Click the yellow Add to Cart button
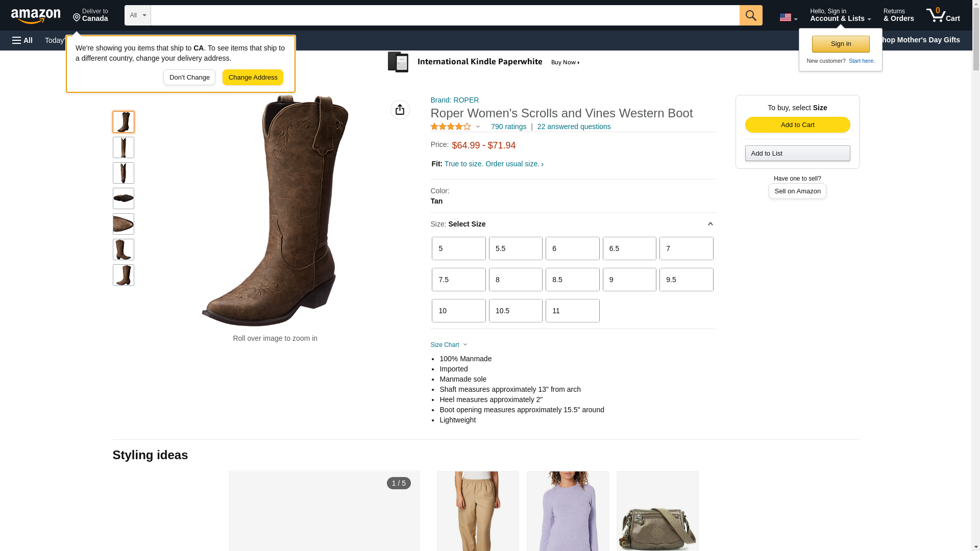 click(x=797, y=125)
